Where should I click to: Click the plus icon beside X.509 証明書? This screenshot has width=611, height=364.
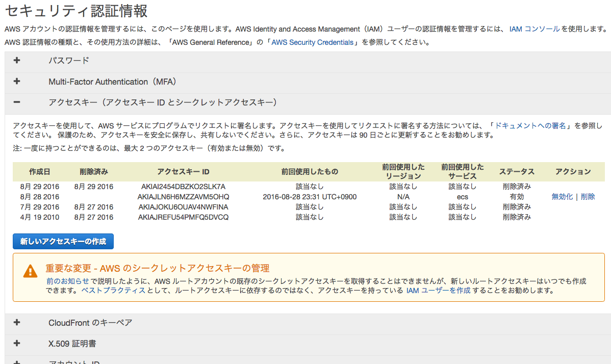pyautogui.click(x=17, y=344)
